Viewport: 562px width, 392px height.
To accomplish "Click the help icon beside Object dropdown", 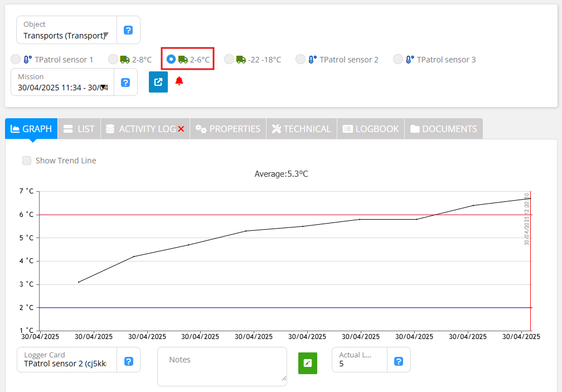I will [x=128, y=30].
